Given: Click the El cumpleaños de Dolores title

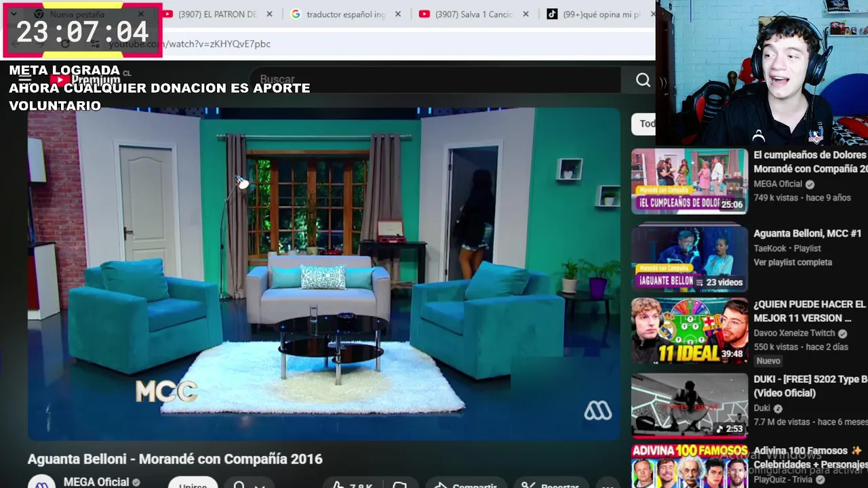Looking at the screenshot, I should (810, 161).
